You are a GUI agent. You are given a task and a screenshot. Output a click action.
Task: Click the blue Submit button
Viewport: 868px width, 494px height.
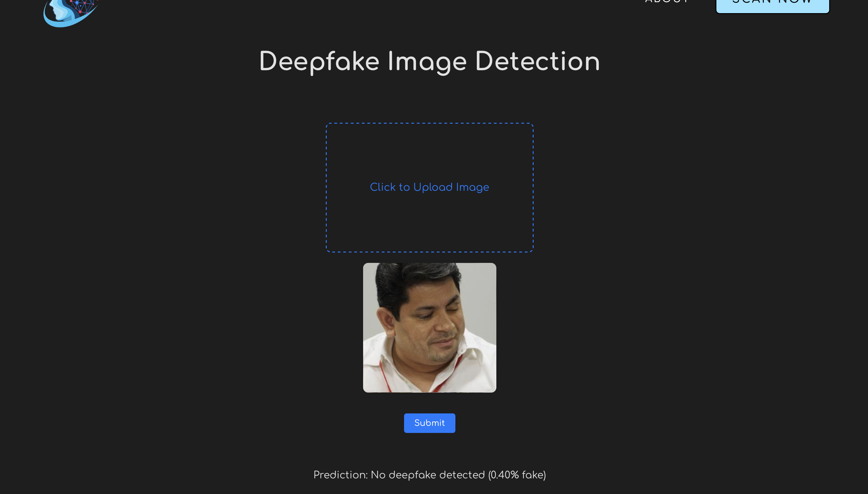[429, 423]
